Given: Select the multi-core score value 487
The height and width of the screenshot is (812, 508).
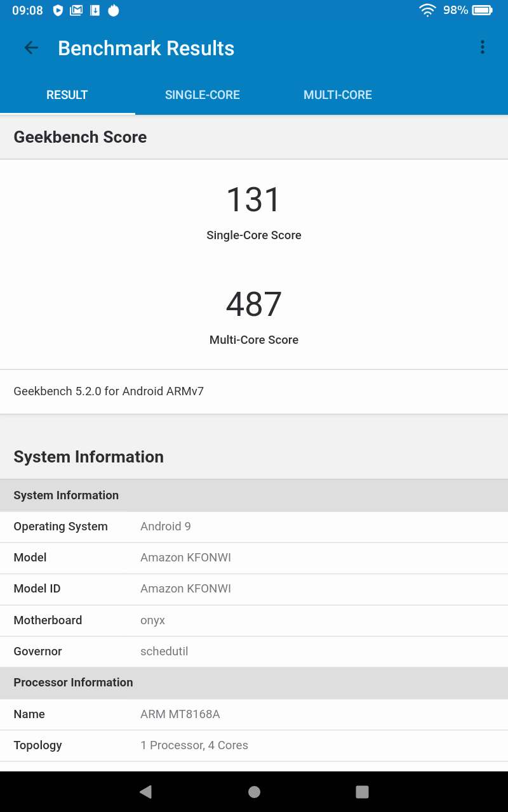Looking at the screenshot, I should 254,304.
